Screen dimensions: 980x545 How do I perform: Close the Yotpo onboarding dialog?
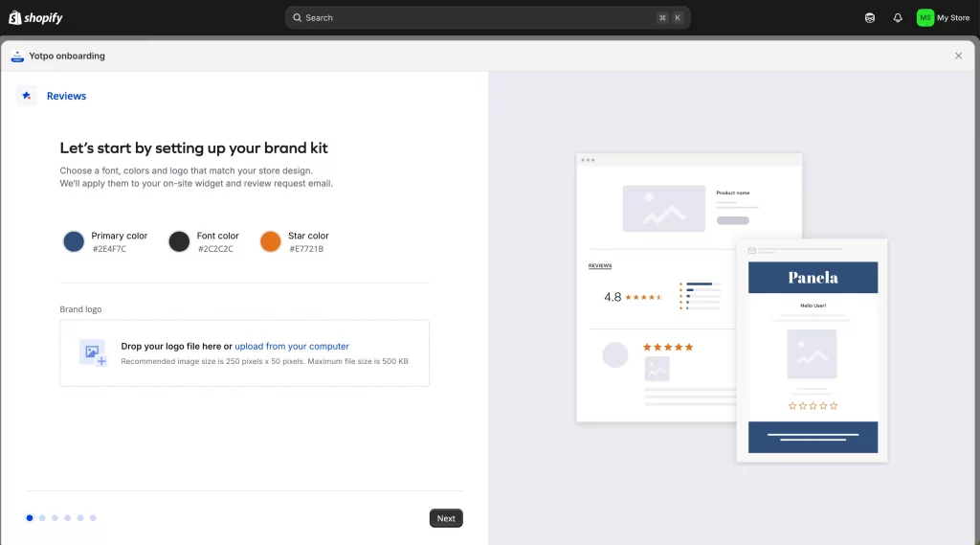point(958,57)
